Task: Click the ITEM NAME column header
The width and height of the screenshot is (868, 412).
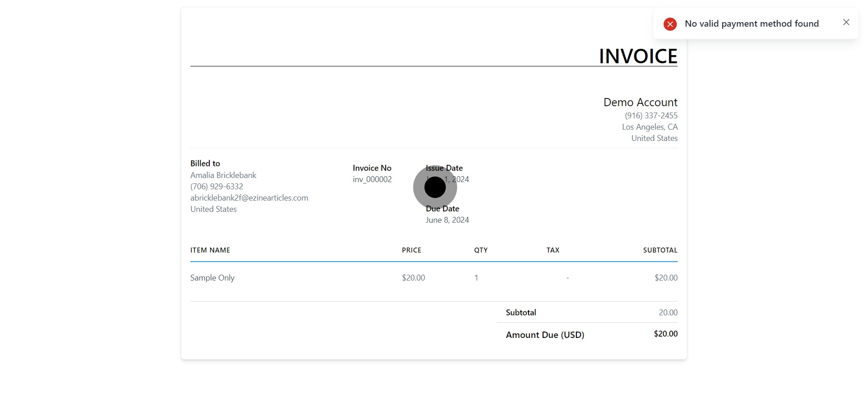Action: pos(210,250)
